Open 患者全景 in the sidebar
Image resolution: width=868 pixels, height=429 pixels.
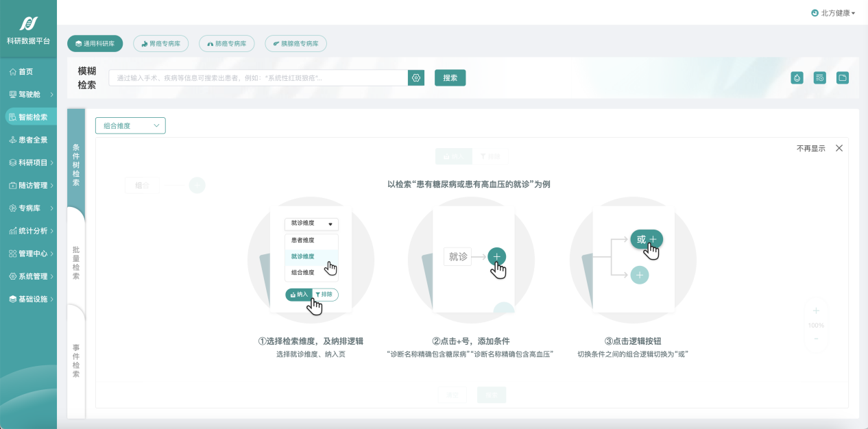32,140
